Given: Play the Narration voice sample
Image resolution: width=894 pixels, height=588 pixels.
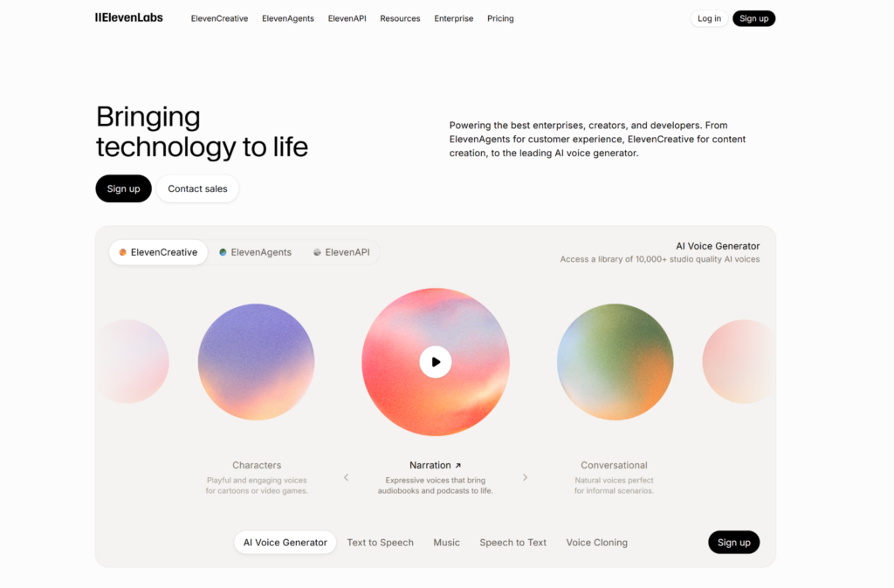Looking at the screenshot, I should point(435,362).
